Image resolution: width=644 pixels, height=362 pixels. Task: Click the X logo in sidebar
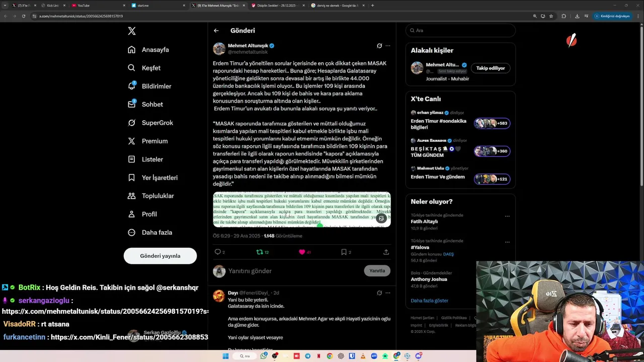click(132, 31)
